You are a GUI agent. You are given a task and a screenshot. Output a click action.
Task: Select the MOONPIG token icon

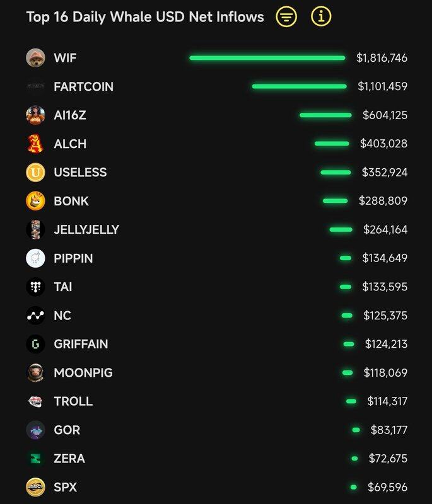click(35, 373)
